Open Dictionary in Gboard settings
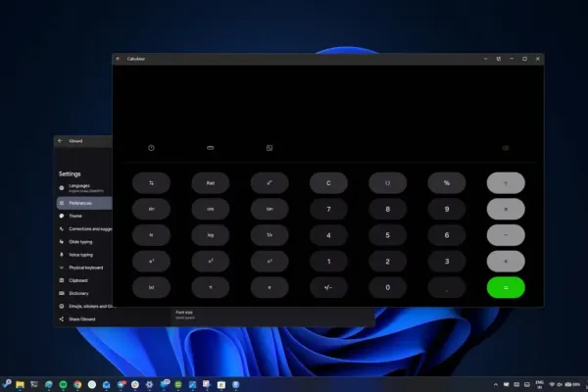This screenshot has height=392, width=588. [x=84, y=293]
